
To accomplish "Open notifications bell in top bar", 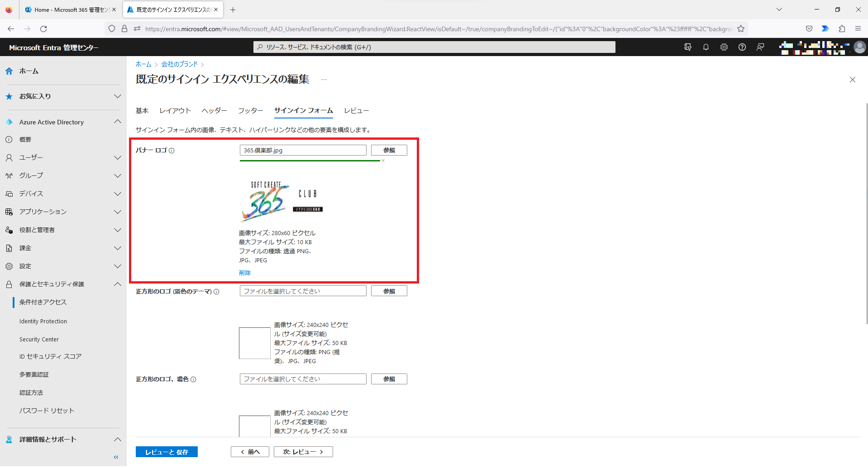I will (706, 47).
